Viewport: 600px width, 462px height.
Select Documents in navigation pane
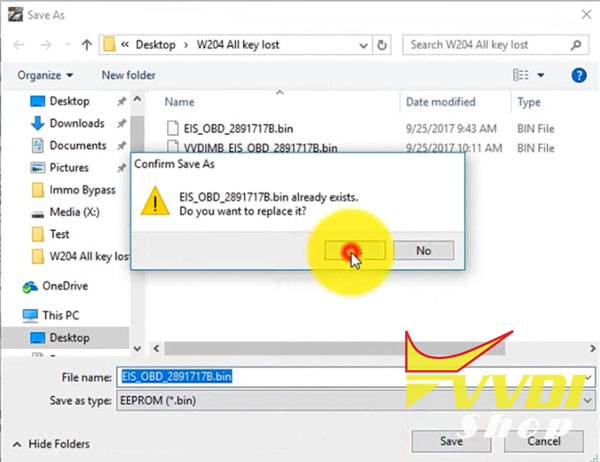[x=78, y=145]
